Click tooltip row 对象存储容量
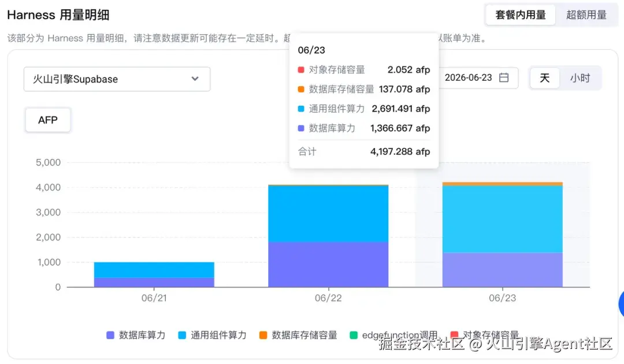624x364 pixels. (364, 69)
